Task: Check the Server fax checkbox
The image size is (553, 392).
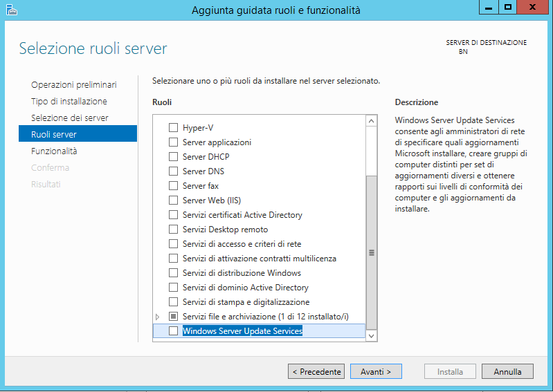Action: point(173,185)
